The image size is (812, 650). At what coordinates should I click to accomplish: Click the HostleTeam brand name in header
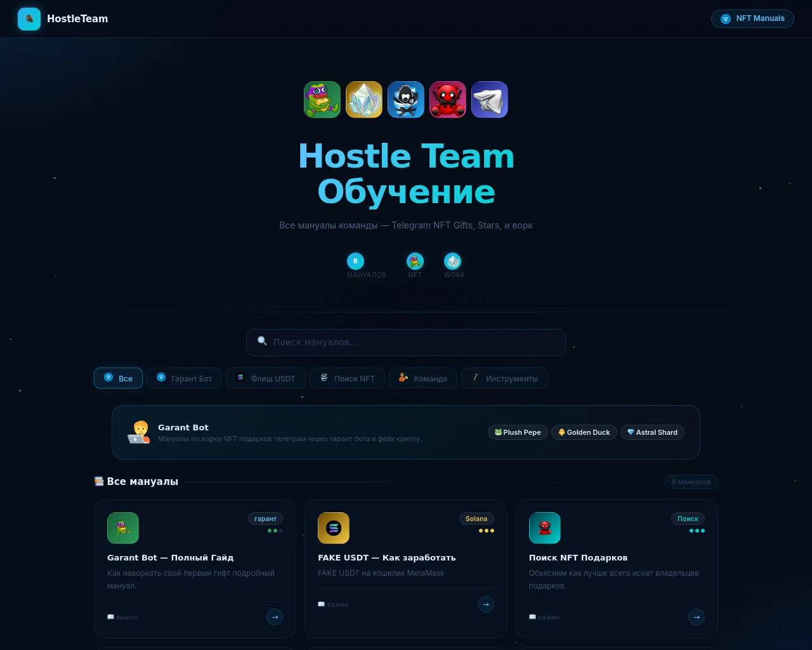coord(77,19)
